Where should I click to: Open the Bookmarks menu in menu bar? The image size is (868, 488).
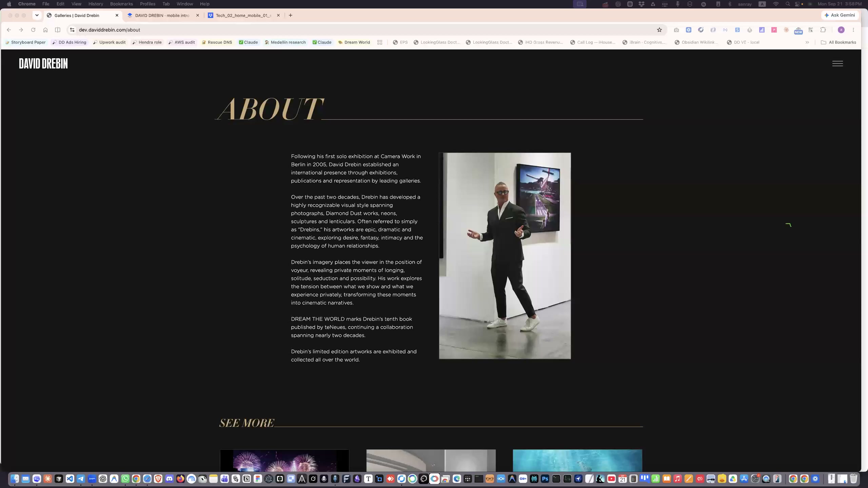(121, 4)
